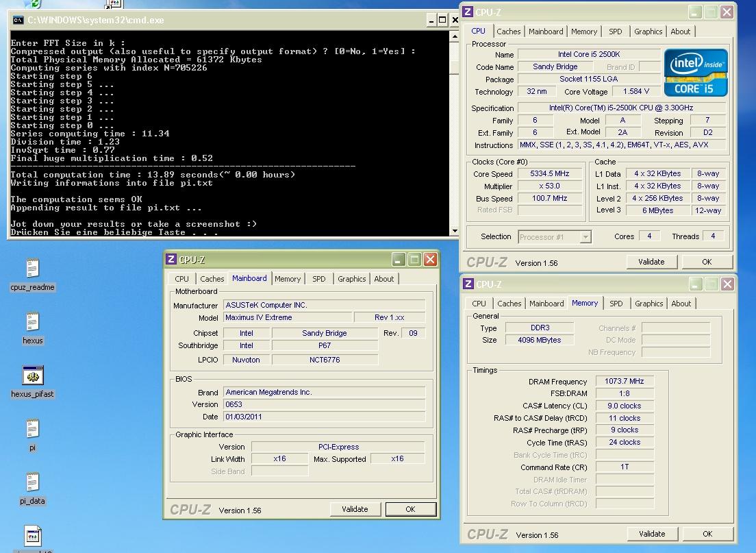756x553 pixels.
Task: Click Validate in CPU-Z Mainboard window
Action: coord(355,509)
